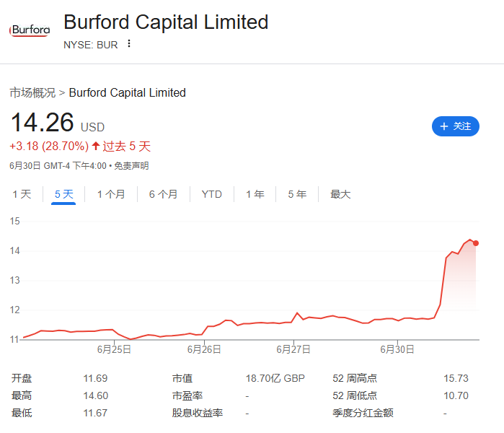
Task: Show the 1 年 chart range
Action: [x=255, y=194]
